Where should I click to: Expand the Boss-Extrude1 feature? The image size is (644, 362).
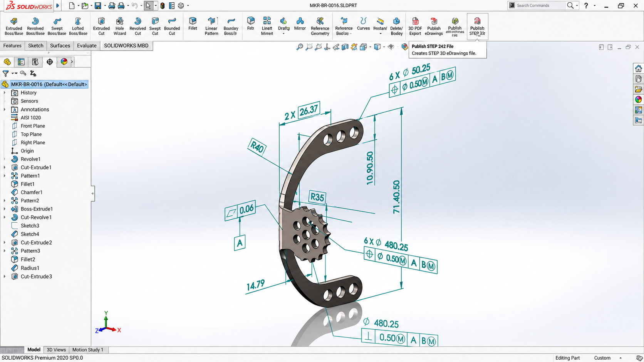click(x=5, y=209)
